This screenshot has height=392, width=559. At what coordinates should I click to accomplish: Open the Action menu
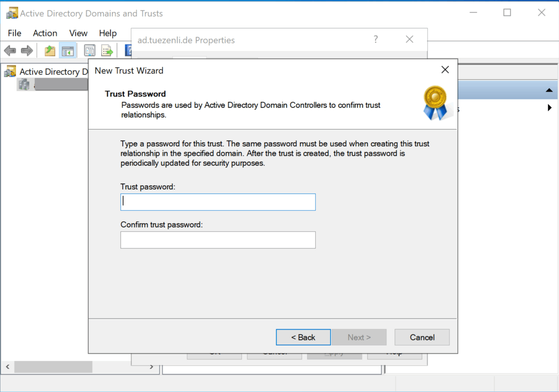click(45, 33)
